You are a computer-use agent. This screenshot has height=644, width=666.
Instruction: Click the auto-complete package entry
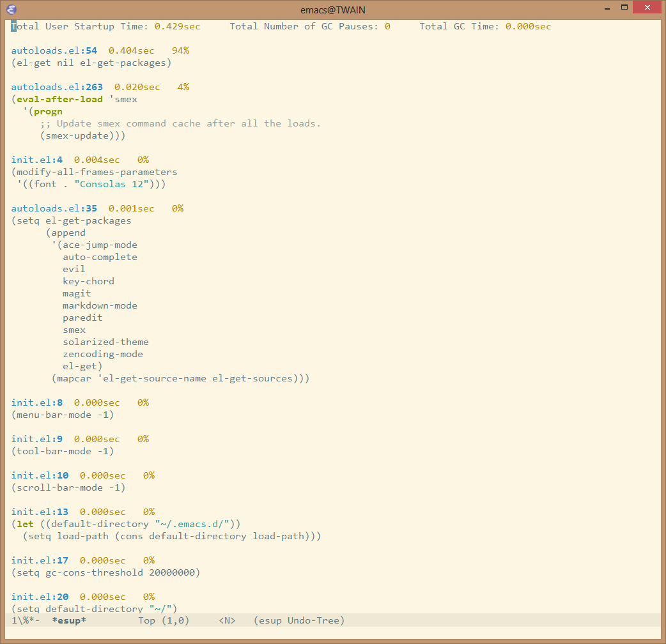tap(100, 257)
